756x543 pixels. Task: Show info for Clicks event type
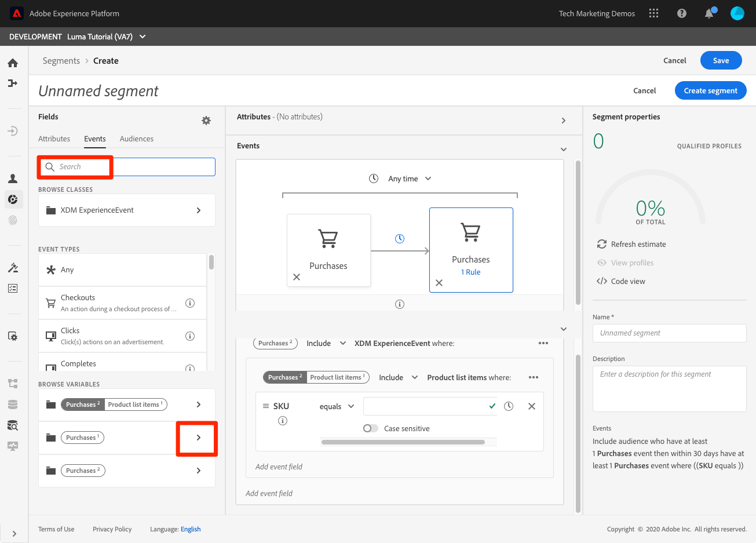(x=190, y=336)
